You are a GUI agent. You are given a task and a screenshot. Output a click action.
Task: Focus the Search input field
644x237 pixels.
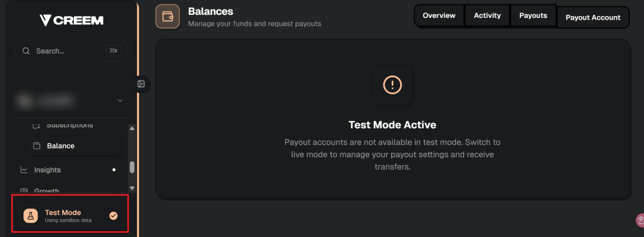(72, 51)
